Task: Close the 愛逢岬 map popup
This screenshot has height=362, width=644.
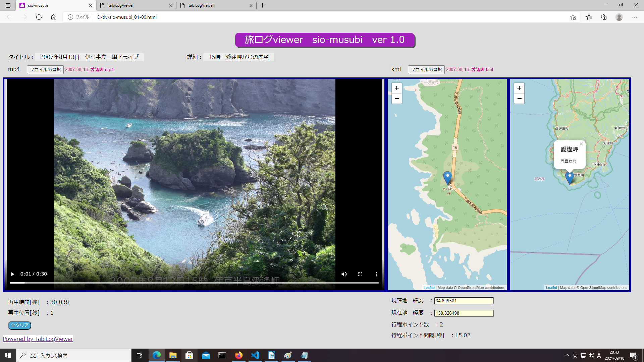Action: (581, 144)
